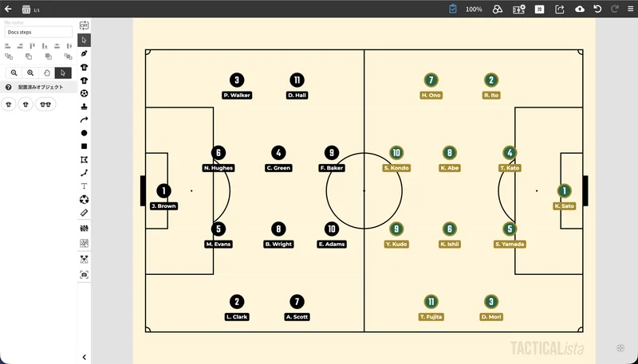Select the home team shirt tool
Screen dimensions: 638x364
point(84,67)
